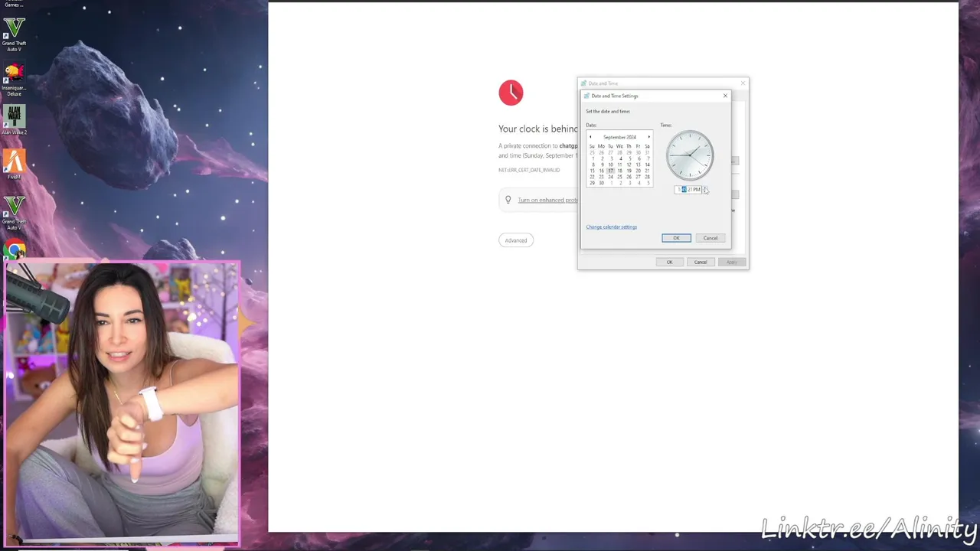Pick day 10 in the calendar
The image size is (980, 551).
610,165
